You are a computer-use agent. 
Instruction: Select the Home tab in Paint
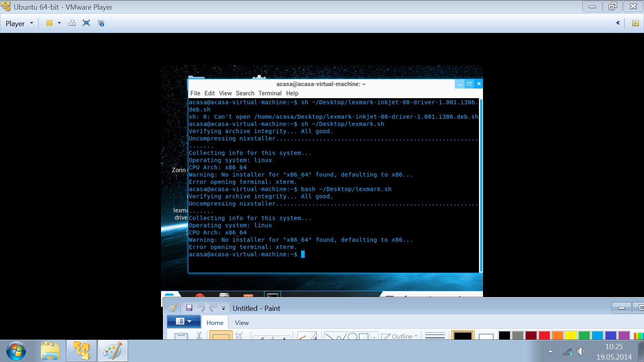click(215, 323)
